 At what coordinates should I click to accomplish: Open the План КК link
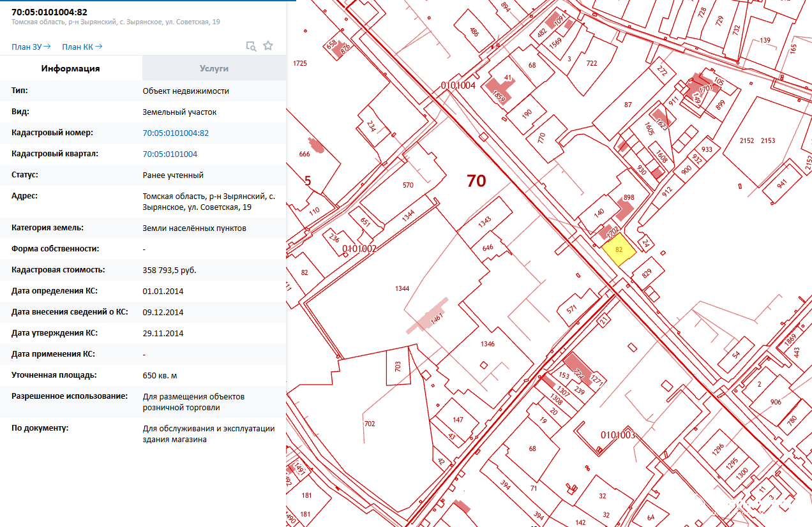(82, 47)
